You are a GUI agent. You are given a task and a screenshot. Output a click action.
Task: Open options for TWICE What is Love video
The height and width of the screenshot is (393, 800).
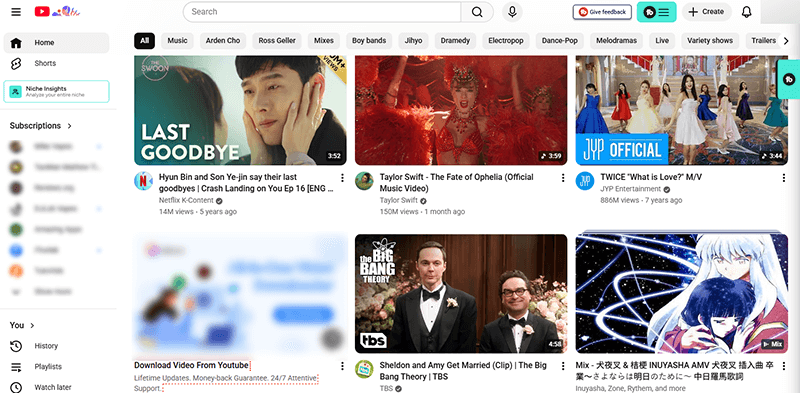pyautogui.click(x=784, y=178)
